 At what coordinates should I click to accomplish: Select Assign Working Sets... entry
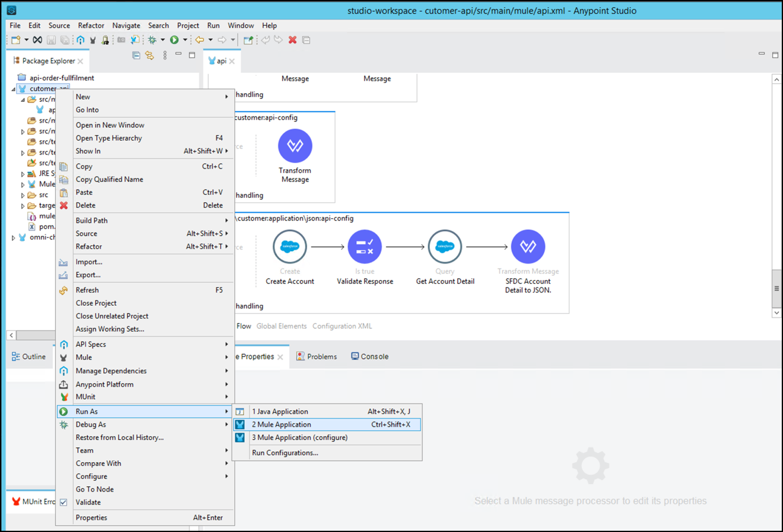coord(145,329)
